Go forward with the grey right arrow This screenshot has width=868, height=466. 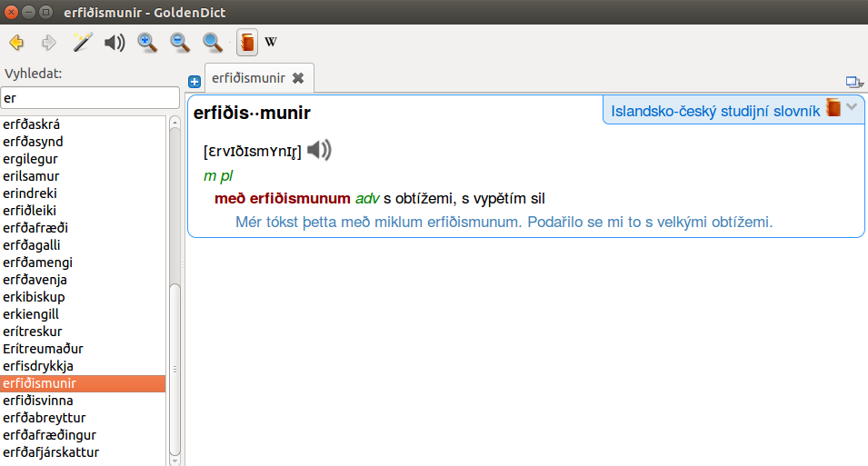coord(49,42)
